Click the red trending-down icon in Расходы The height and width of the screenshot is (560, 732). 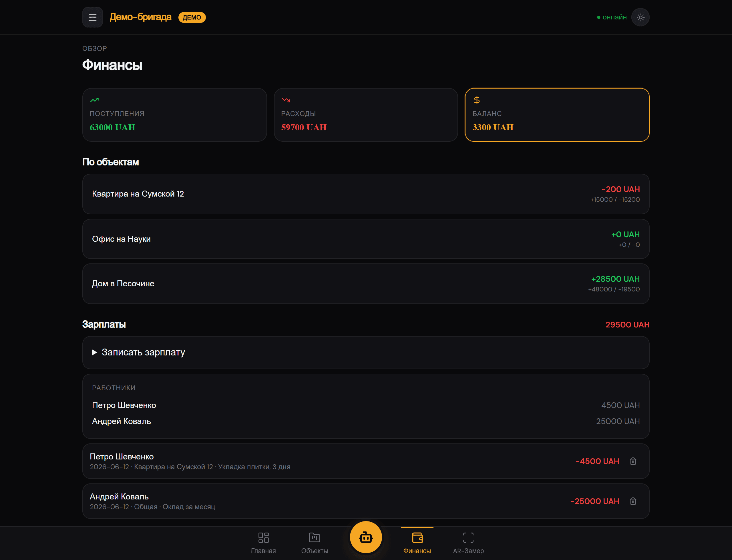click(x=286, y=100)
